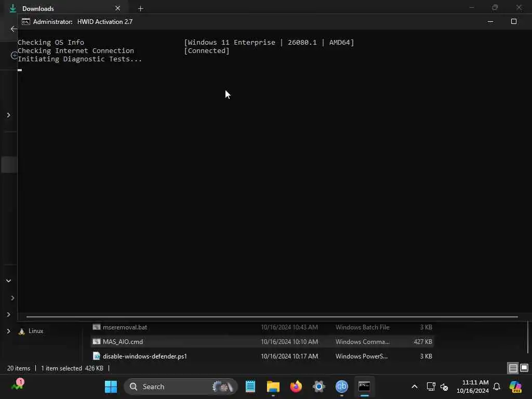
Task: Maximize the HWID Activation console window
Action: point(514,22)
